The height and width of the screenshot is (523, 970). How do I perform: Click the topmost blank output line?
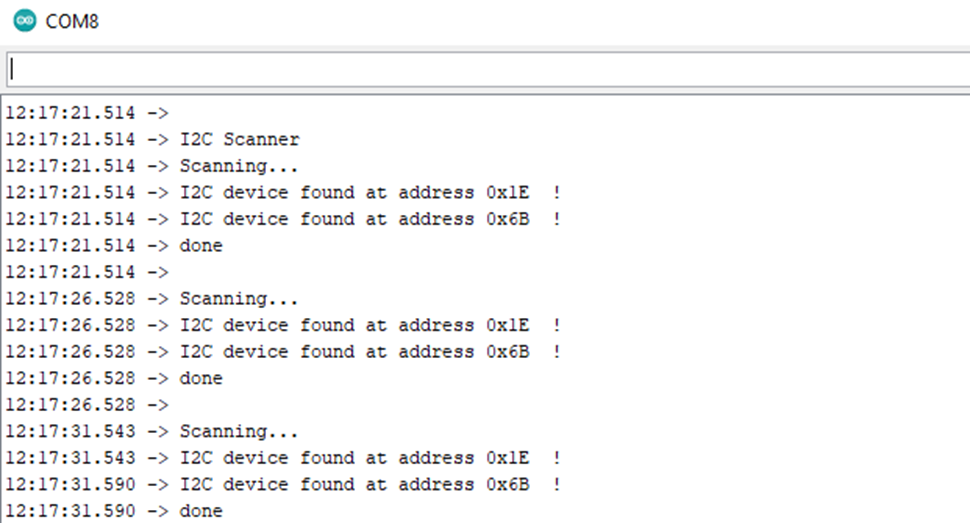pyautogui.click(x=80, y=113)
